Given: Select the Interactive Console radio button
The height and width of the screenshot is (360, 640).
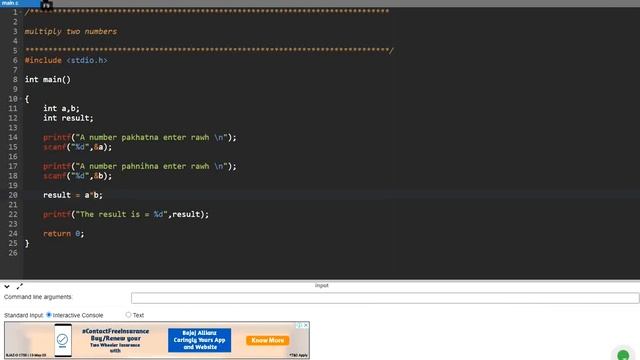Looking at the screenshot, I should point(49,315).
